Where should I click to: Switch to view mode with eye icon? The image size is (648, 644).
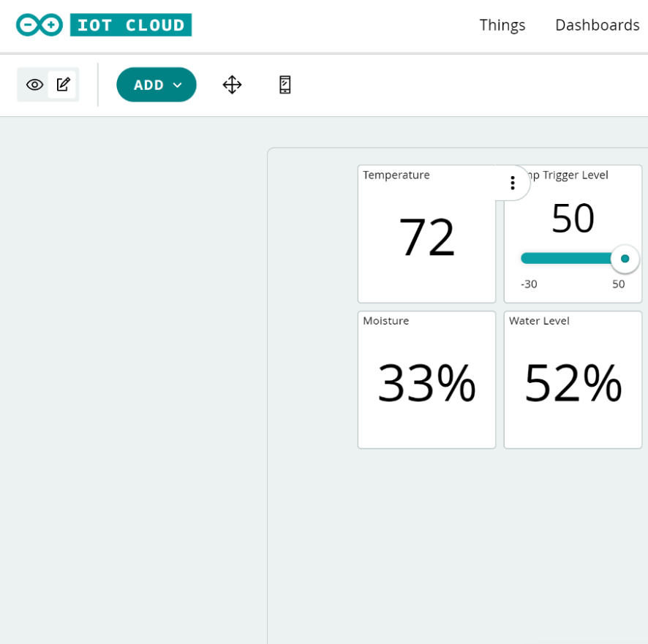(34, 85)
